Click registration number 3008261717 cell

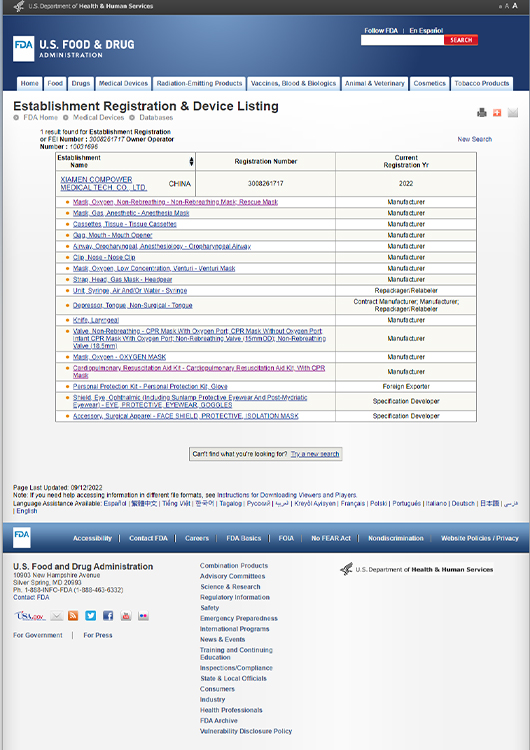coord(265,183)
